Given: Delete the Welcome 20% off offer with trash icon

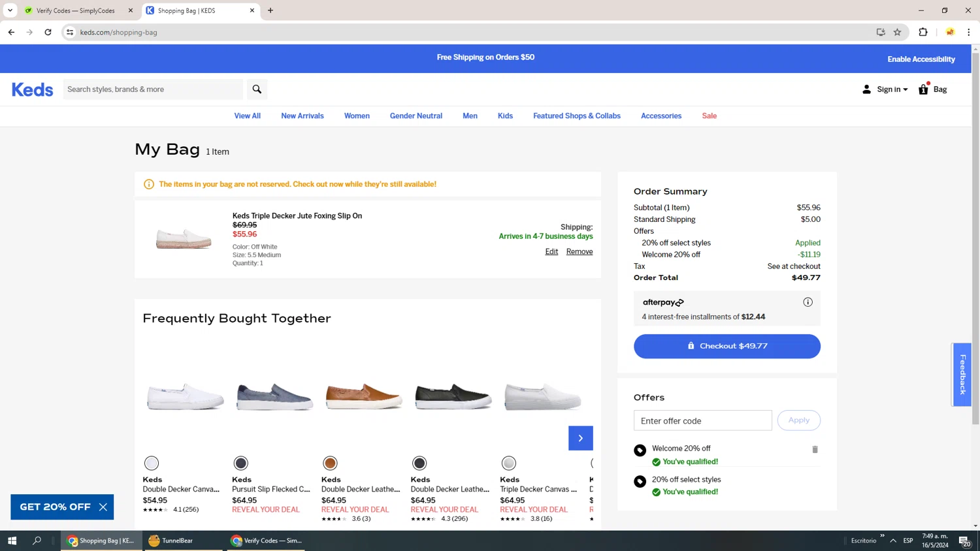Looking at the screenshot, I should [x=815, y=449].
